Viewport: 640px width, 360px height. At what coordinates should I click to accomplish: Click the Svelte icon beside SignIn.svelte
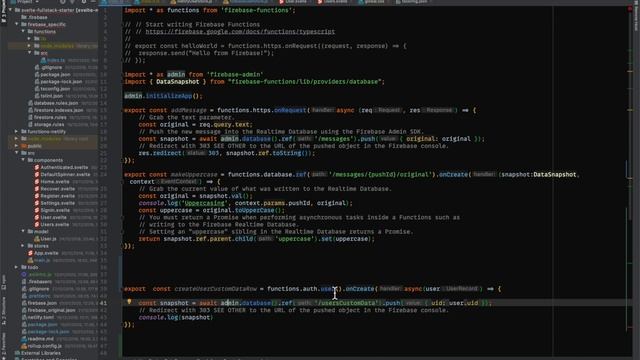pos(37,210)
